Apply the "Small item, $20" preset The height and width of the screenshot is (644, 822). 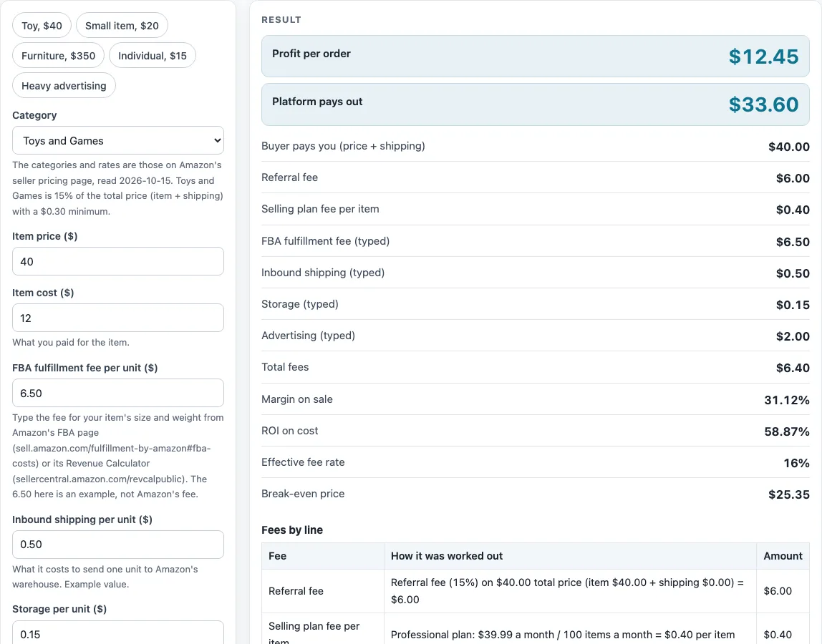click(122, 26)
